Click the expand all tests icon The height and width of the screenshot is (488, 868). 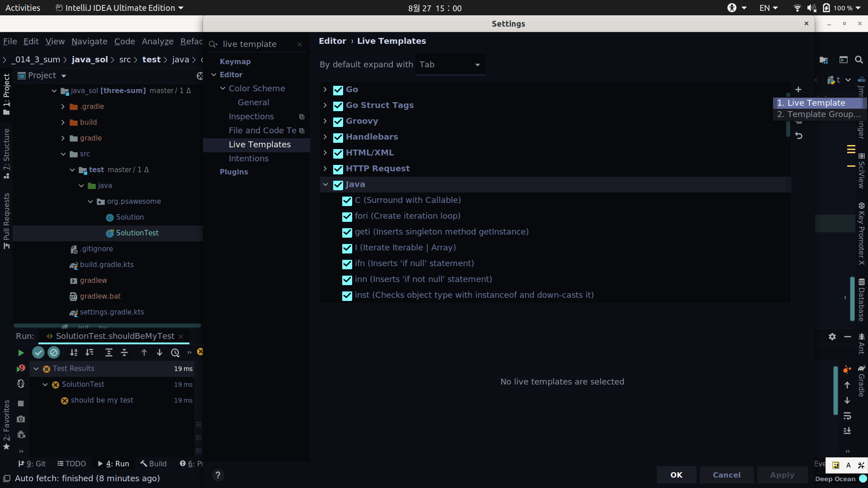click(x=108, y=352)
